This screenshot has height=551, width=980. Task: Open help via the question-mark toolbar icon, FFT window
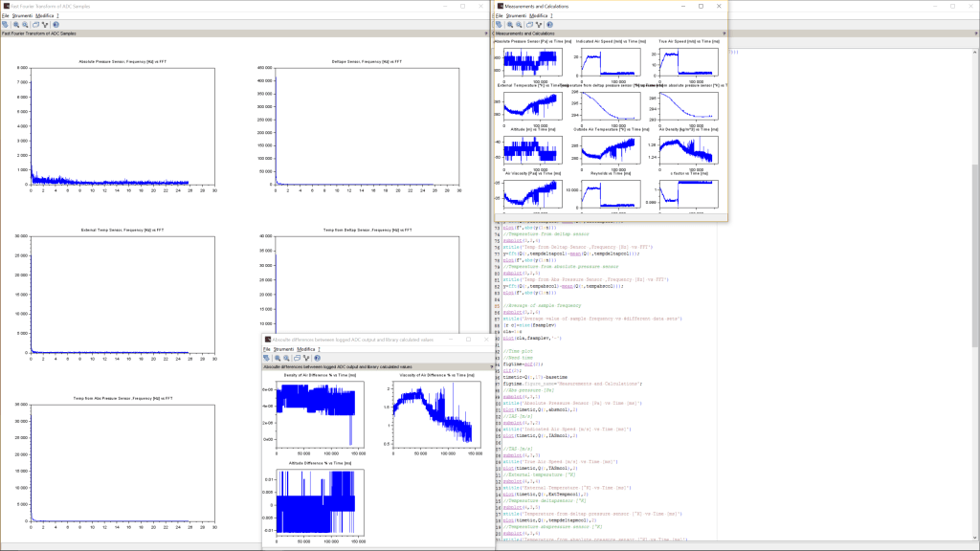click(56, 26)
